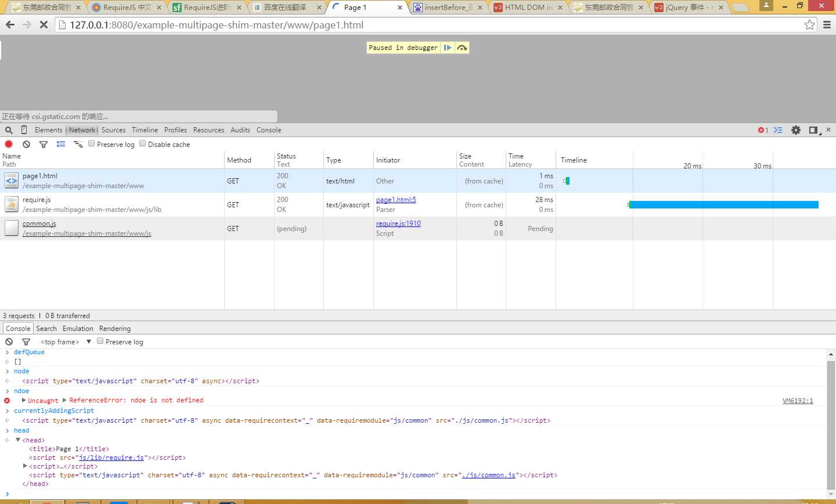This screenshot has height=504, width=836.
Task: Bookmark this page with the star
Action: [809, 25]
